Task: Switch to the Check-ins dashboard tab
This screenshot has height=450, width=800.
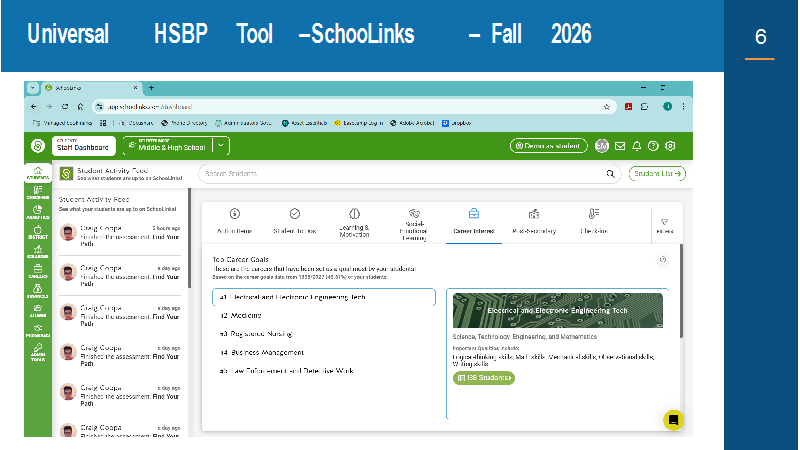Action: (594, 221)
